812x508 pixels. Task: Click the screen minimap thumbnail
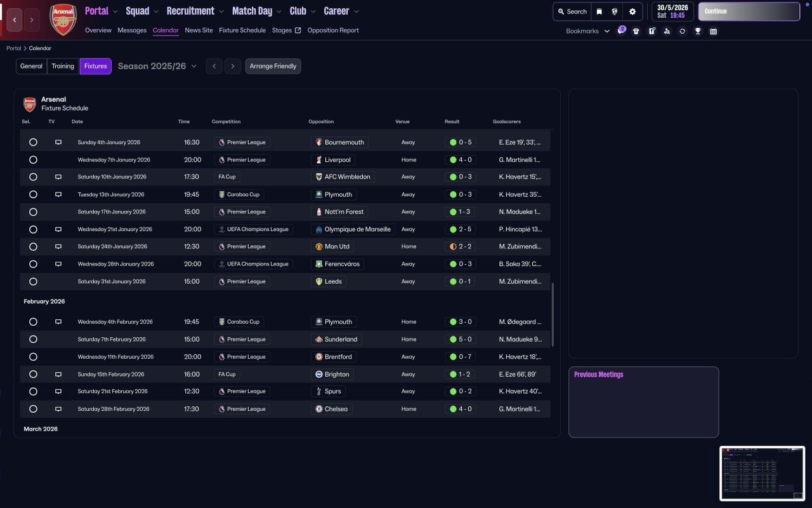tap(762, 474)
